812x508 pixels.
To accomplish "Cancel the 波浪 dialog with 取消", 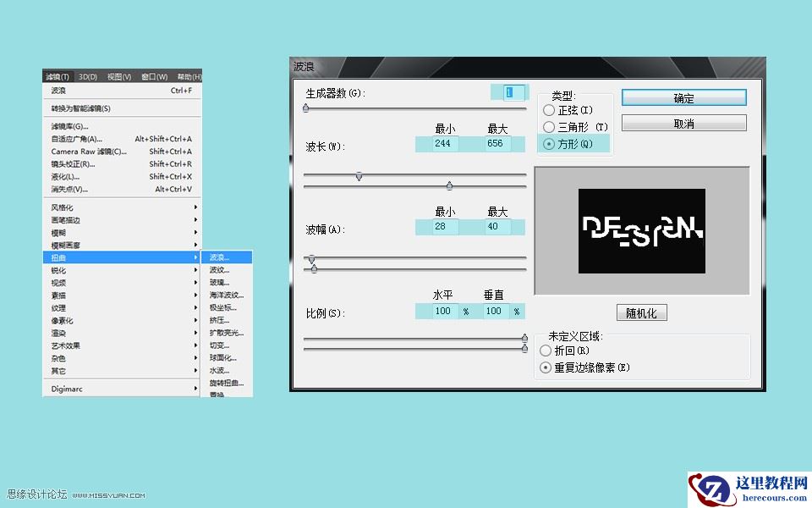I will (683, 122).
